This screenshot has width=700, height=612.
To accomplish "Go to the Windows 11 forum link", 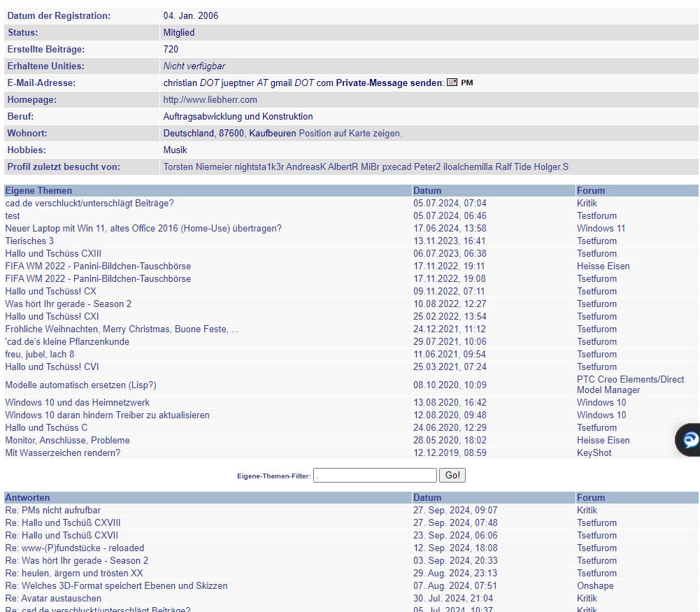I will click(x=601, y=228).
